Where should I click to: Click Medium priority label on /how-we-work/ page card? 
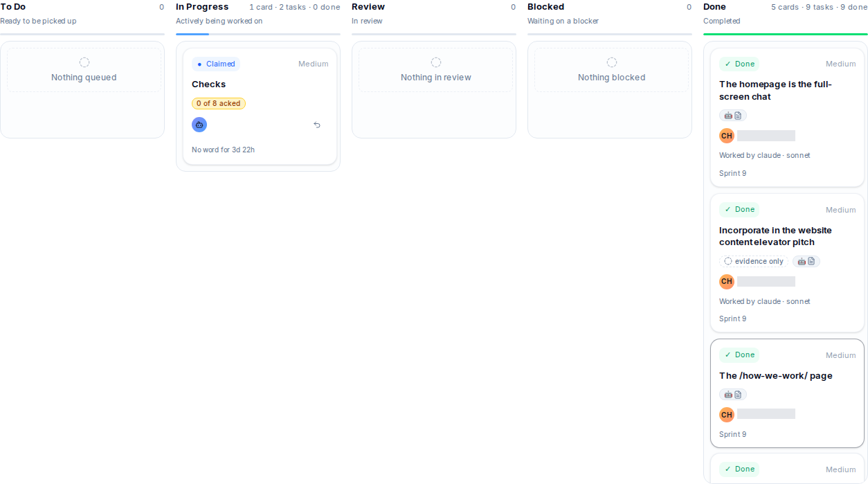tap(841, 355)
